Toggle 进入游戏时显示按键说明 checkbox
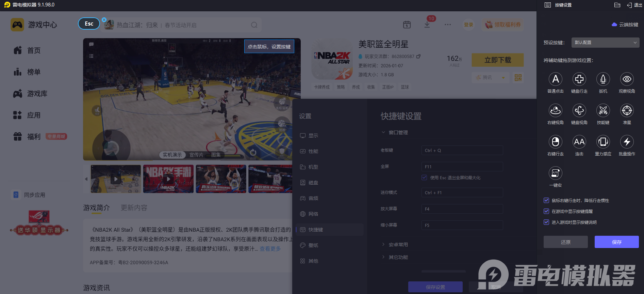 [546, 222]
